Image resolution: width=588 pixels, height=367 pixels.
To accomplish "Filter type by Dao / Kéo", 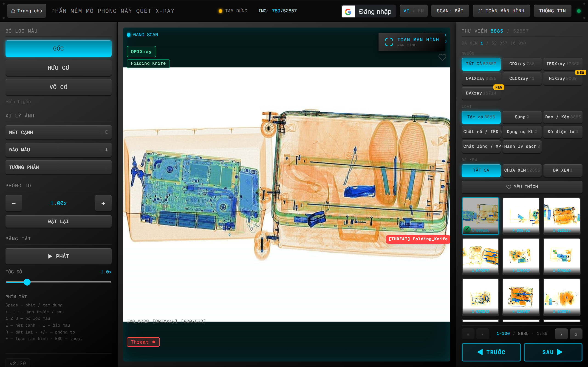I will (563, 117).
